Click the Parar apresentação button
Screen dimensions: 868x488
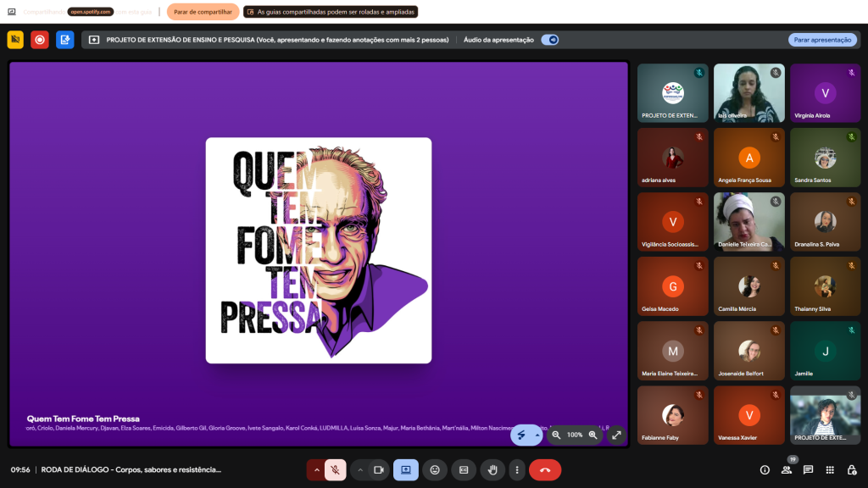[x=822, y=40]
